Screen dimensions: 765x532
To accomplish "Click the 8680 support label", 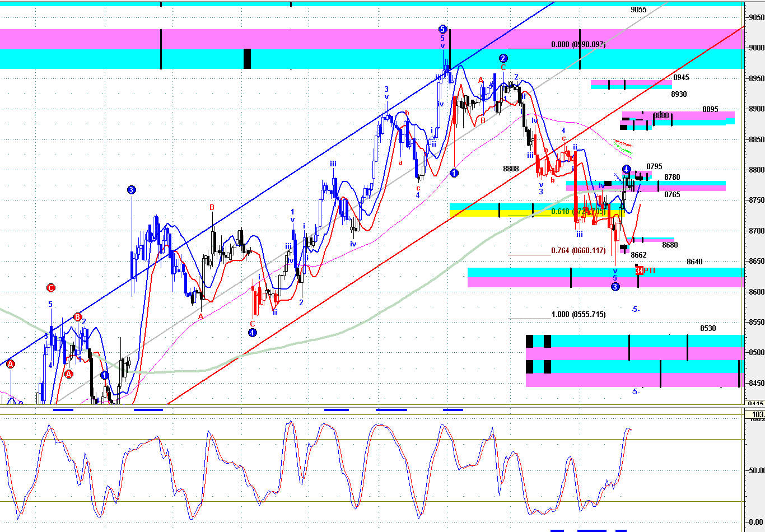I will pos(670,245).
